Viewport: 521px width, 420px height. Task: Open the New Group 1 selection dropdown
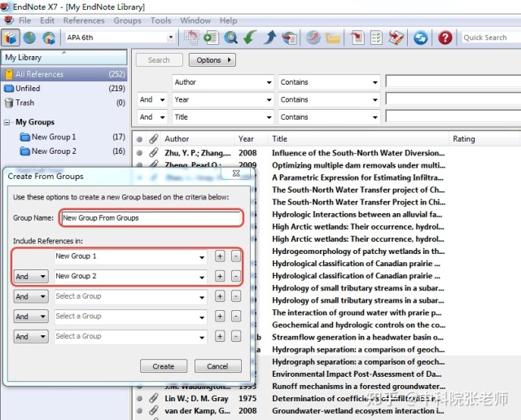(x=202, y=257)
